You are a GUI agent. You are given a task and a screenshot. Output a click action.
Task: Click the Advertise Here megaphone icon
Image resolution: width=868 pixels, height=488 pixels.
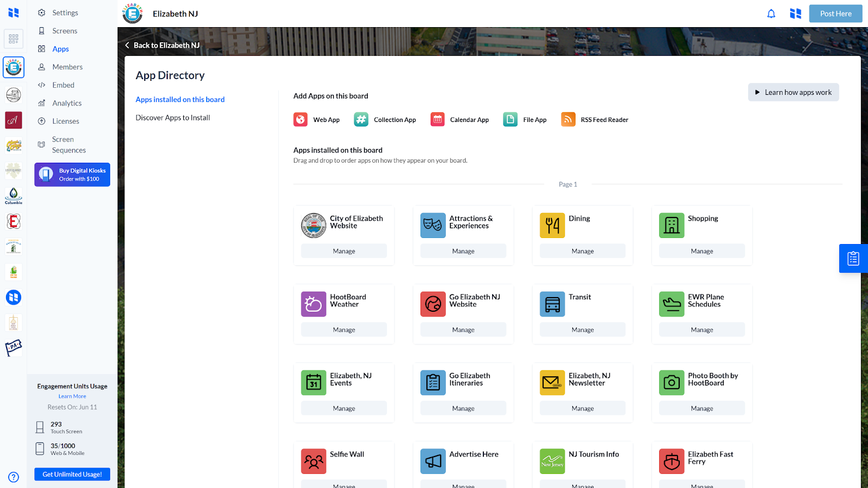click(x=433, y=461)
